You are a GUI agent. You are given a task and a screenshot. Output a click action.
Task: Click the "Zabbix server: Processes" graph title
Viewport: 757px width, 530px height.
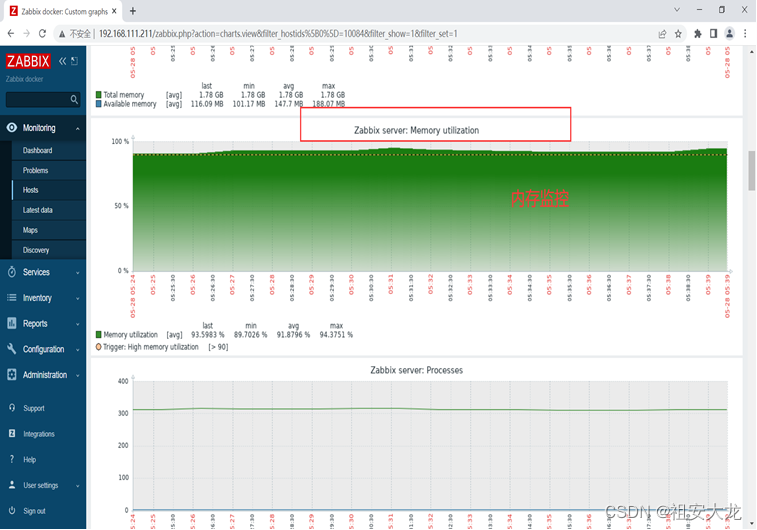pos(416,370)
